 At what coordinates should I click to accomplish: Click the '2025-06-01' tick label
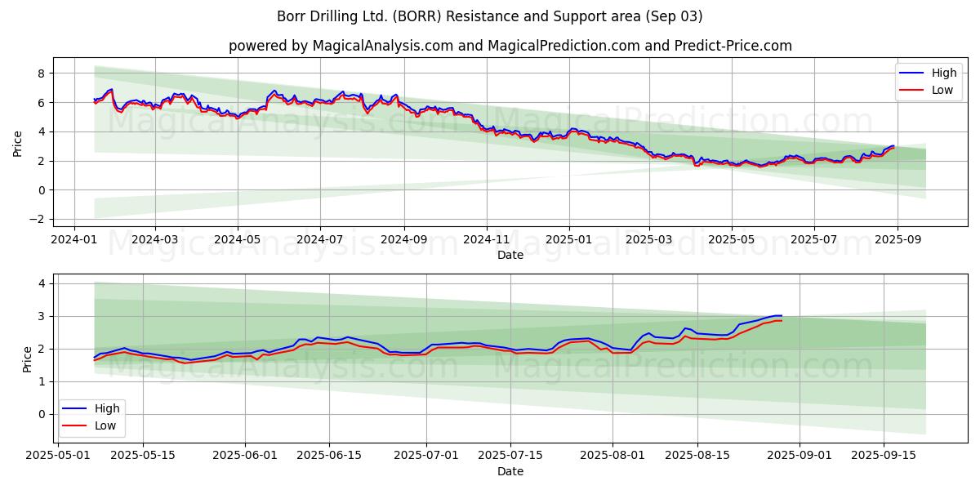coord(245,456)
